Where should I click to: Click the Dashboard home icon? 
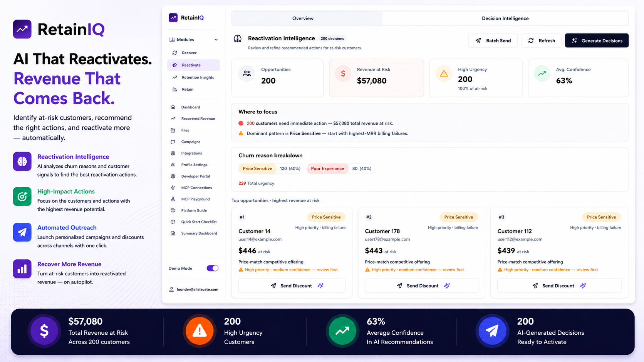click(x=173, y=107)
